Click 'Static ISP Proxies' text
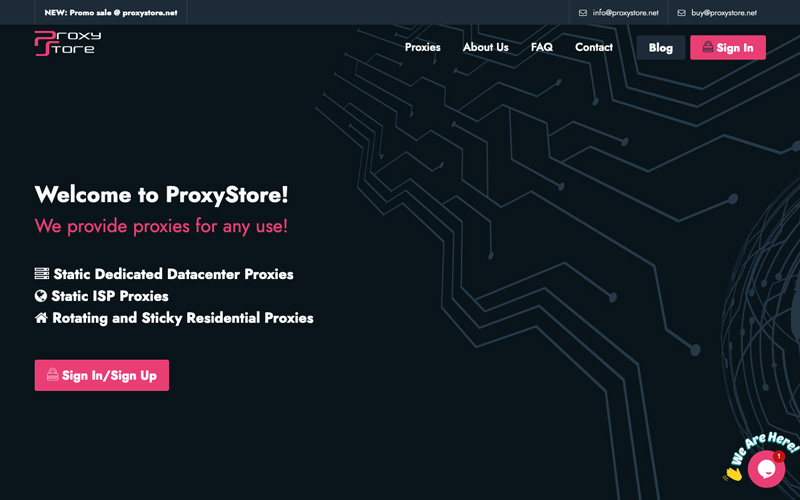Viewport: 800px width, 500px height. coord(110,296)
